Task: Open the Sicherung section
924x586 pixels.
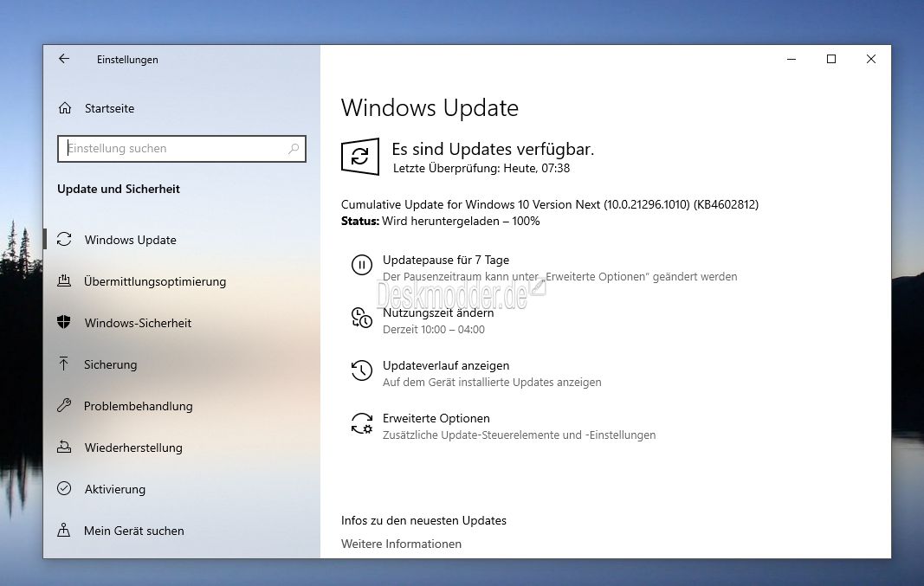Action: [x=110, y=364]
